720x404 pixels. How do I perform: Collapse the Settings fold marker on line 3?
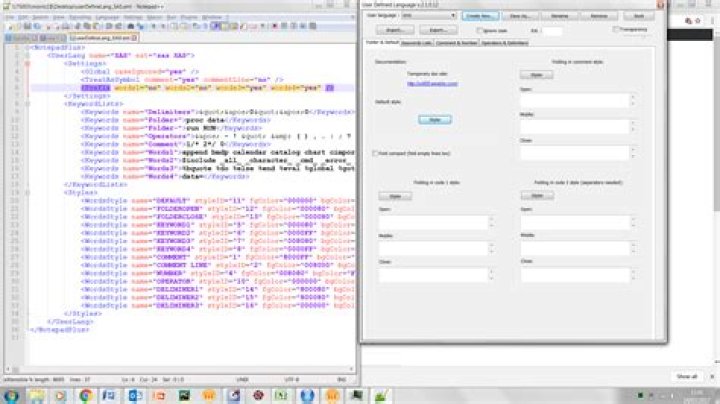coord(27,64)
